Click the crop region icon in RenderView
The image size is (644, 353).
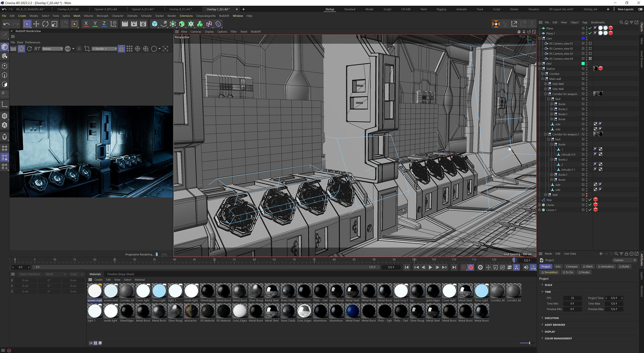click(x=87, y=49)
